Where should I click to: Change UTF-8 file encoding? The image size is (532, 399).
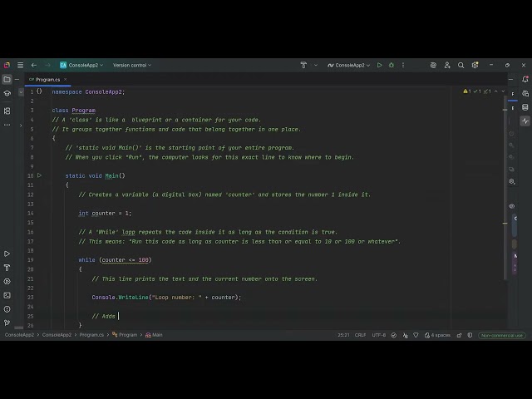point(379,335)
